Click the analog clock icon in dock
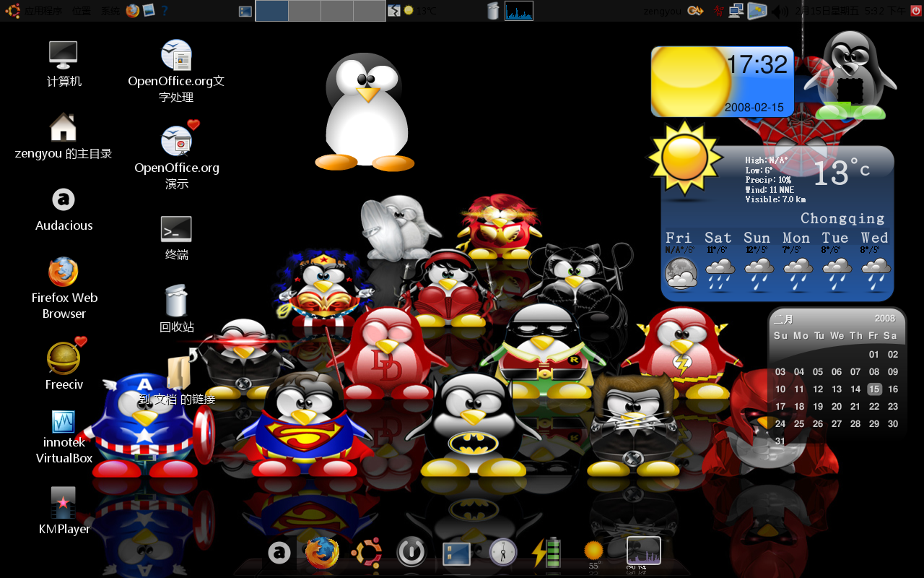 point(503,553)
